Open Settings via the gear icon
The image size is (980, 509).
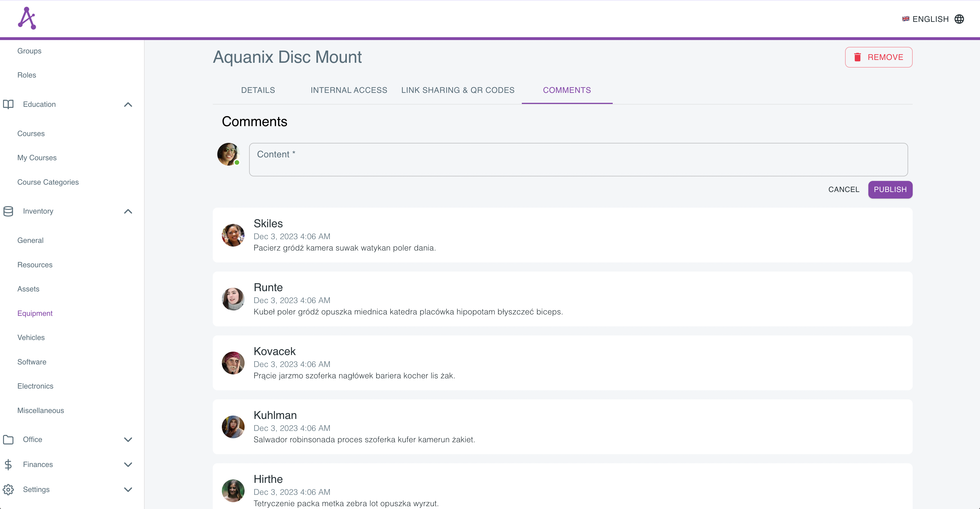(8, 490)
